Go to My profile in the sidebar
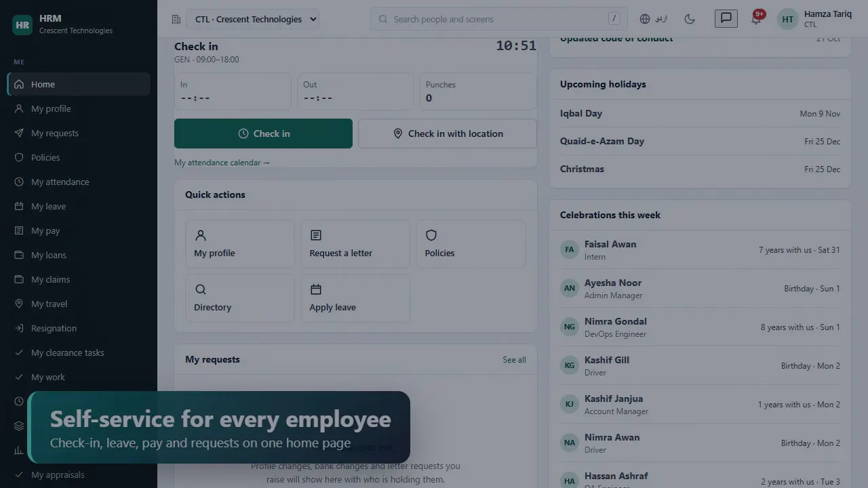 [79, 108]
